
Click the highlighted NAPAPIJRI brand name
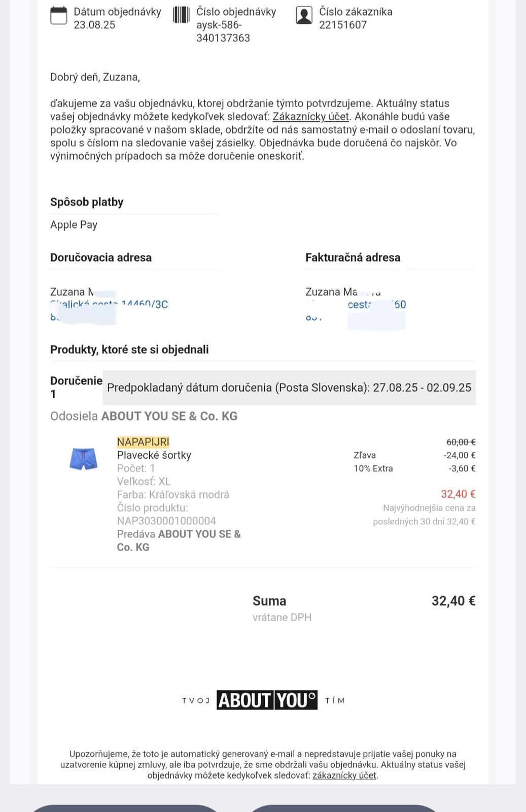pos(143,442)
